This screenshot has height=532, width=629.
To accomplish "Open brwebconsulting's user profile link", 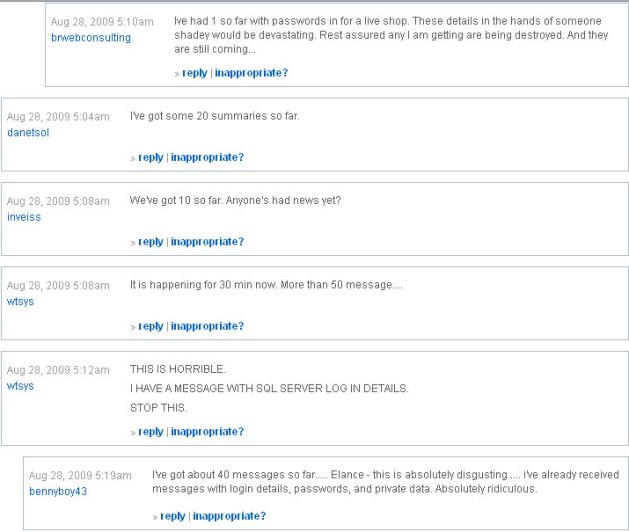I will (x=90, y=38).
